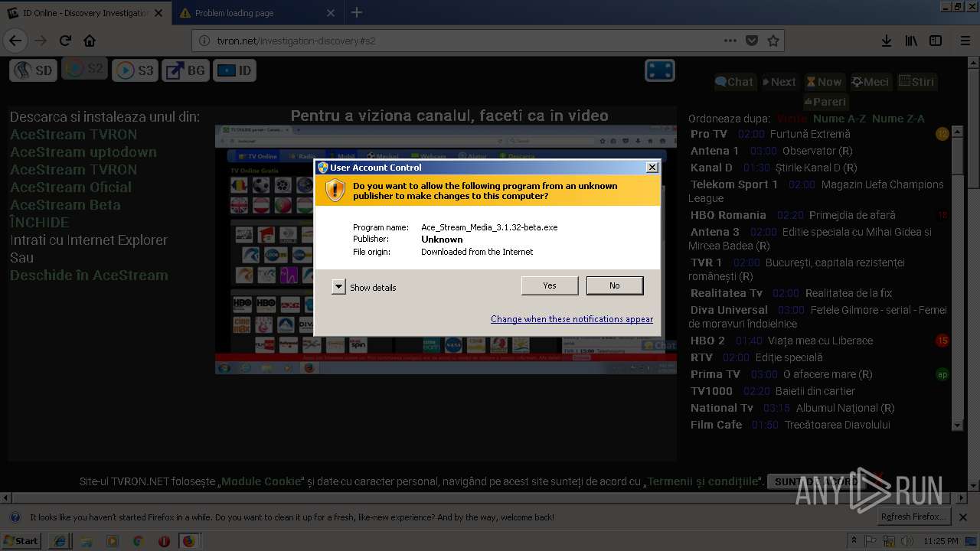The width and height of the screenshot is (980, 551).
Task: Close the 'Problem loading page' tab
Action: [x=330, y=13]
